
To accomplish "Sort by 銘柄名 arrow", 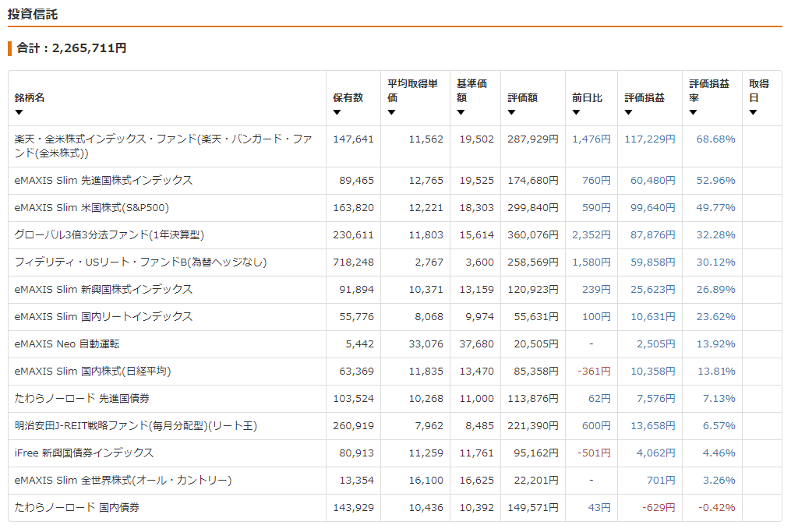I will pos(19,112).
